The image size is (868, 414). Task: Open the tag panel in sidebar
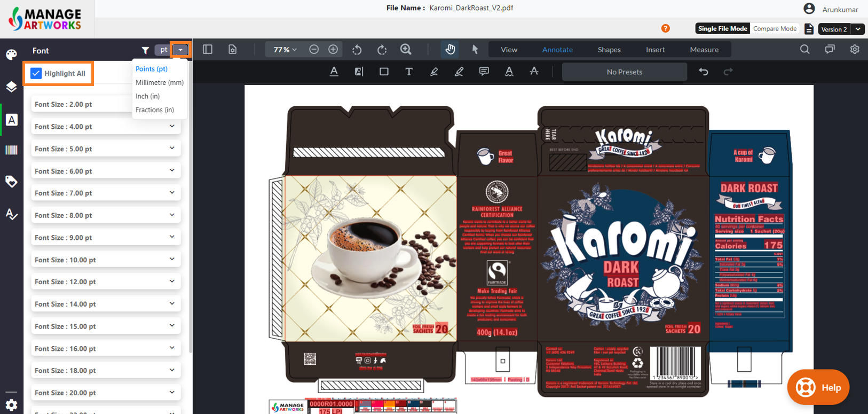click(11, 182)
